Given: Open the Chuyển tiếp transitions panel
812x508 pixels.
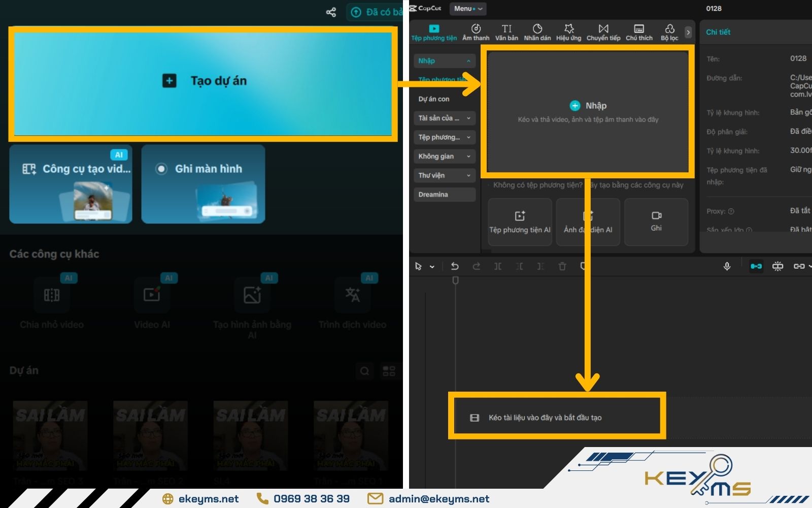Looking at the screenshot, I should coord(603,32).
